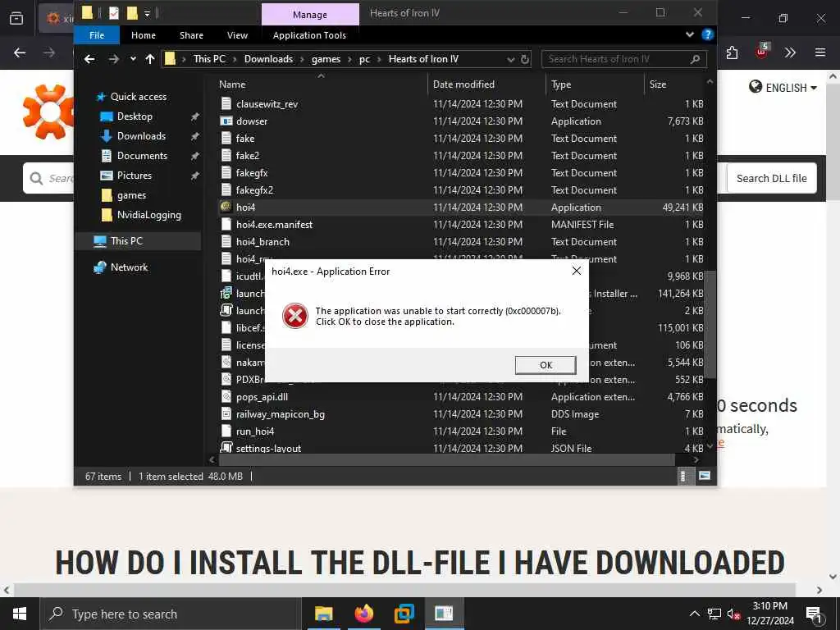Open the games folder in navigation pane
The image size is (840, 630).
click(131, 195)
